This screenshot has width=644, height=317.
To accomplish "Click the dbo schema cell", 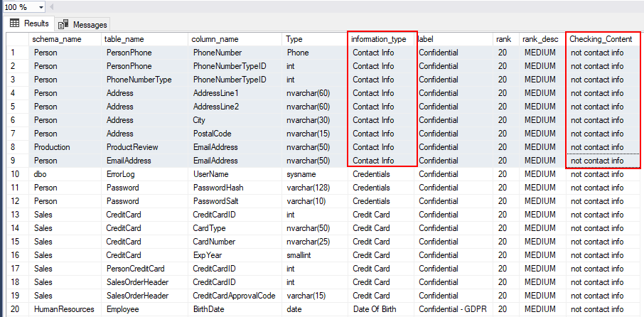I will pos(65,174).
